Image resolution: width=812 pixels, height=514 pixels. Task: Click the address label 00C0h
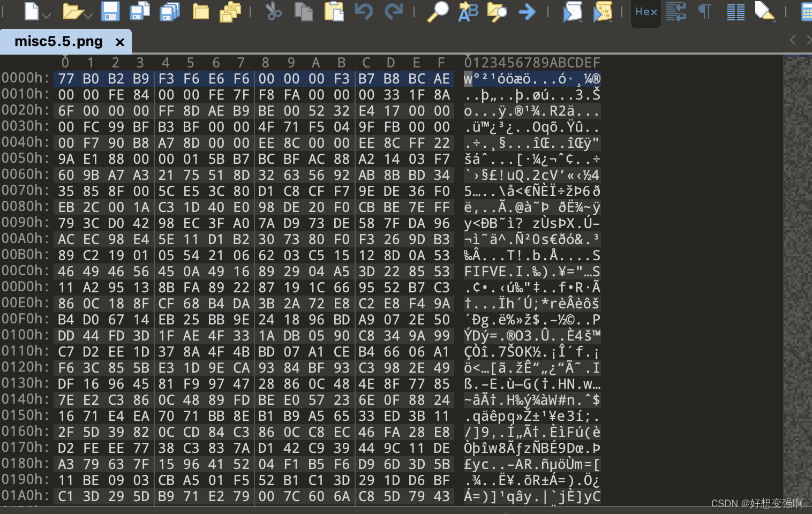click(25, 270)
